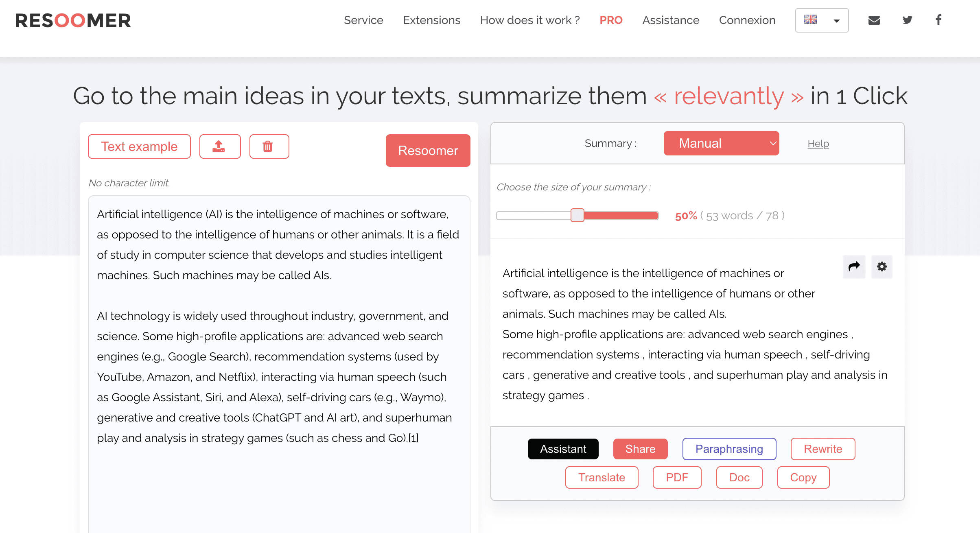Open the Paraphrasing tool
Image resolution: width=980 pixels, height=533 pixels.
click(729, 449)
